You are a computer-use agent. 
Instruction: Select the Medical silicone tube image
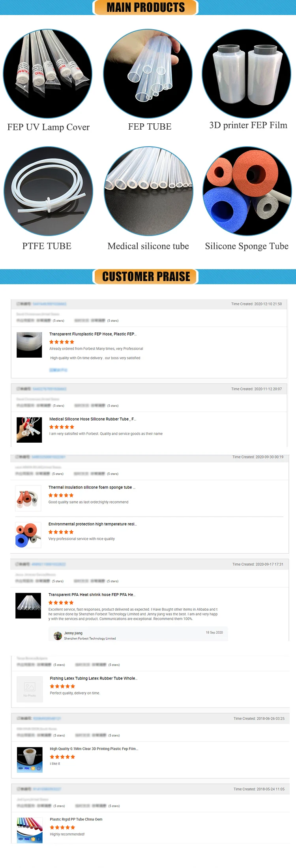[x=148, y=191]
